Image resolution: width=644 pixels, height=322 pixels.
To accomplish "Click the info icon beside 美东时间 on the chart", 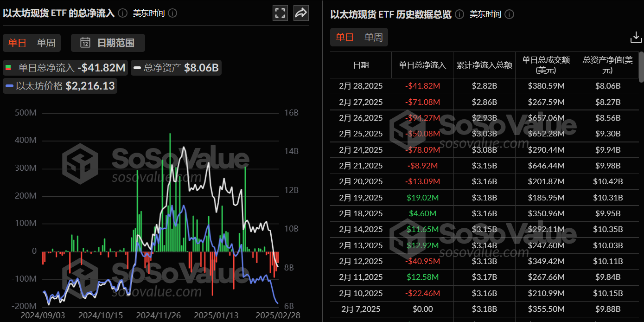I will tap(172, 13).
